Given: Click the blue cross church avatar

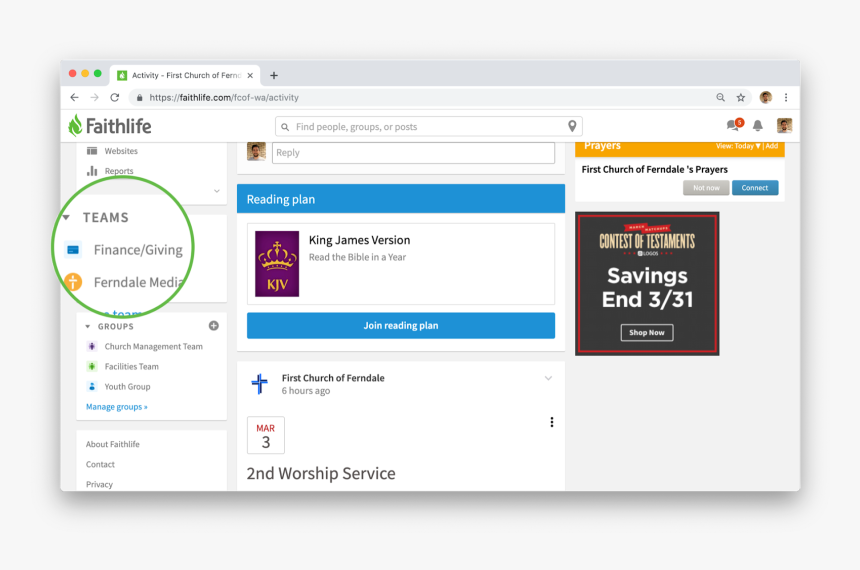Looking at the screenshot, I should (x=259, y=383).
